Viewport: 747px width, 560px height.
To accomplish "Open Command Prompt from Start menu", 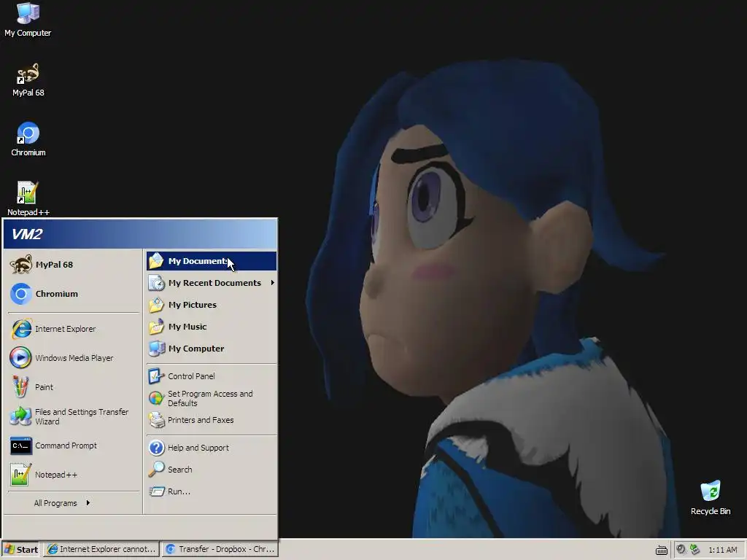I will click(x=74, y=446).
